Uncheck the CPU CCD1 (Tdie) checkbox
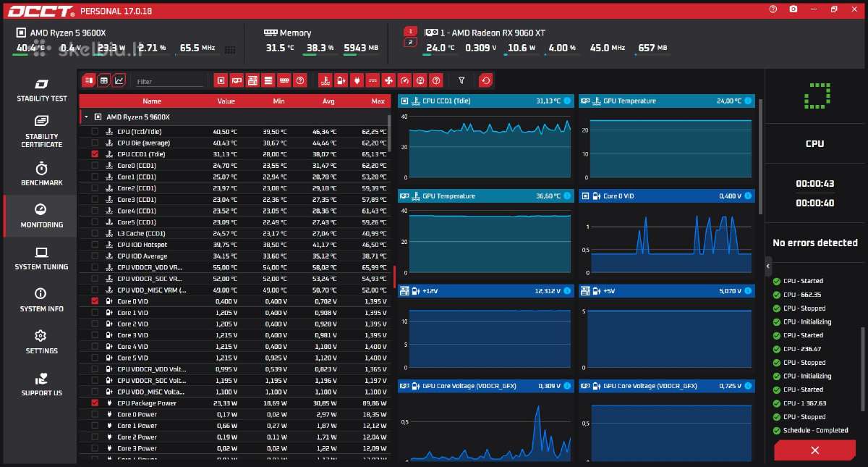Image resolution: width=868 pixels, height=467 pixels. (95, 154)
